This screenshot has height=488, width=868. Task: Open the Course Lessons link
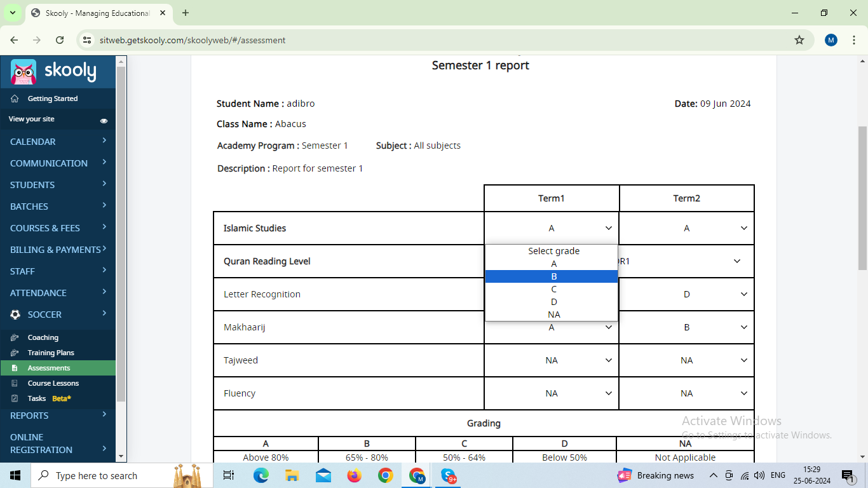click(53, 383)
